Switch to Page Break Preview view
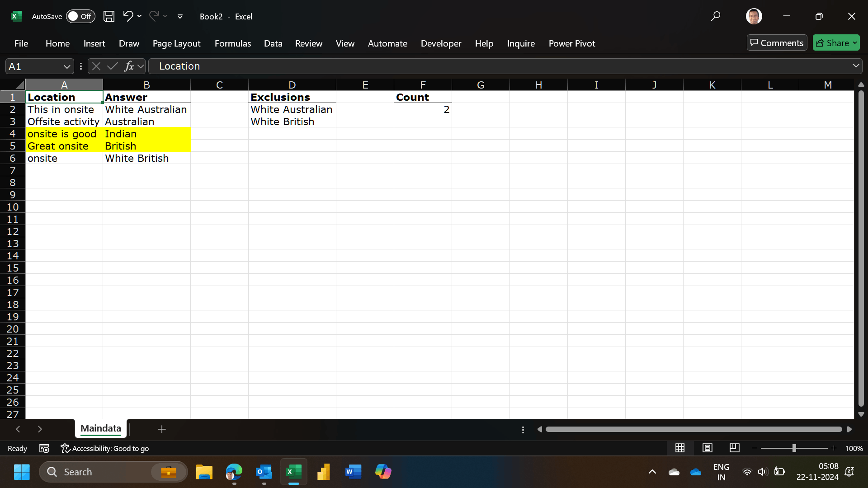Screen dimensions: 868x488 click(735, 448)
